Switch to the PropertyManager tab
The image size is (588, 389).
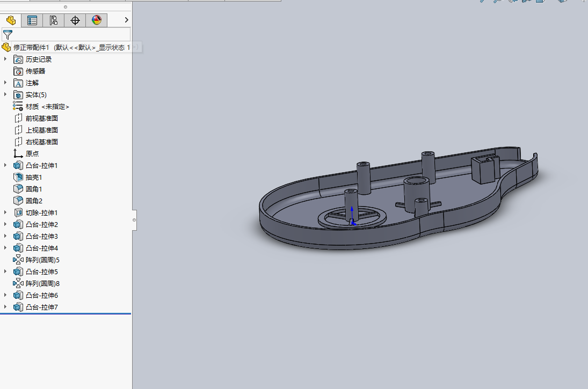(x=32, y=20)
